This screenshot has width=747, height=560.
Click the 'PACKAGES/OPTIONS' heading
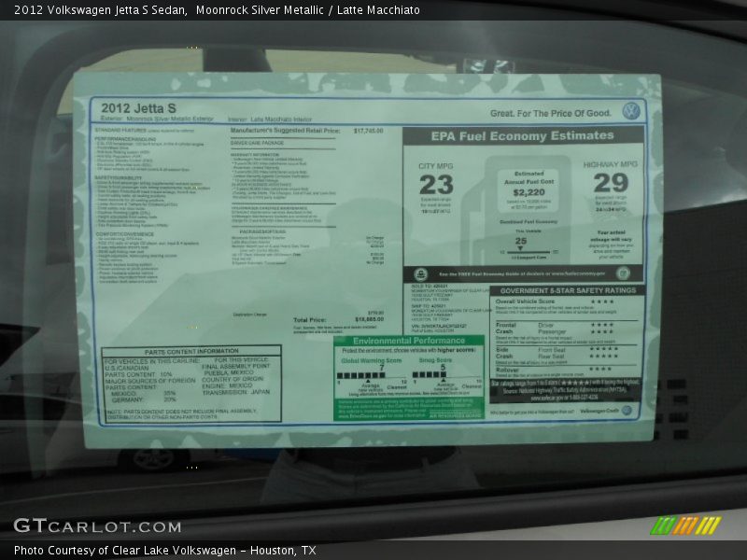click(x=262, y=231)
